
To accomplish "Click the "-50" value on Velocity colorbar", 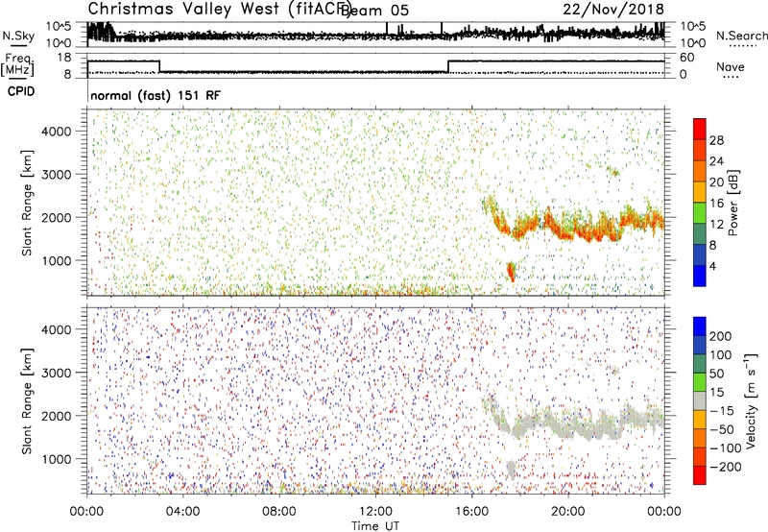I will click(x=722, y=429).
